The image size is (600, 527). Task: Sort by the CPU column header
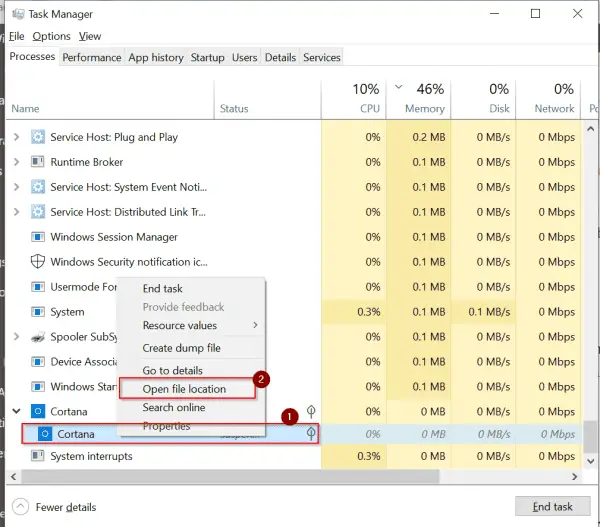pyautogui.click(x=354, y=100)
